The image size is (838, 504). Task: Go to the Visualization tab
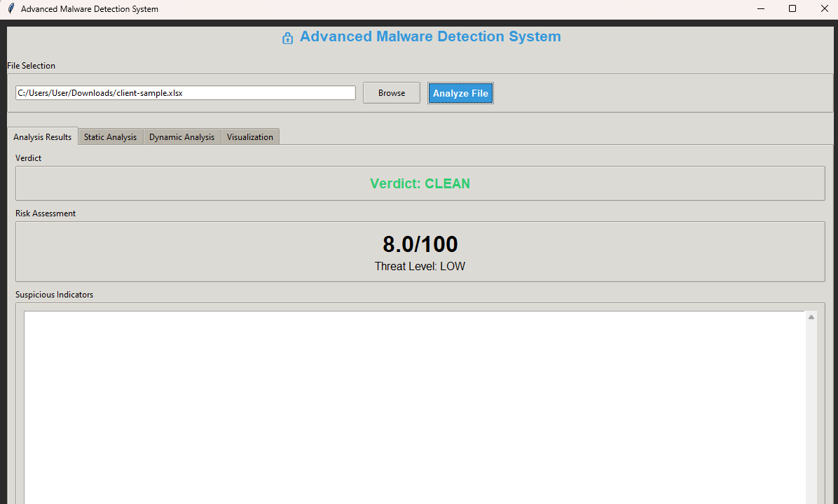coord(249,137)
